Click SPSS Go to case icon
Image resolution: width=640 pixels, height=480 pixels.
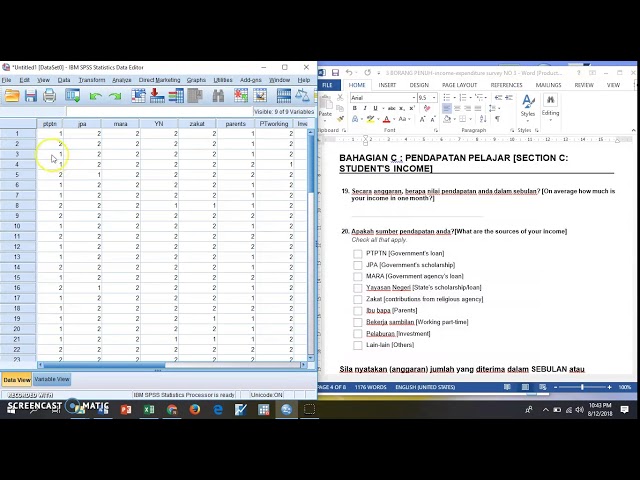[x=138, y=96]
